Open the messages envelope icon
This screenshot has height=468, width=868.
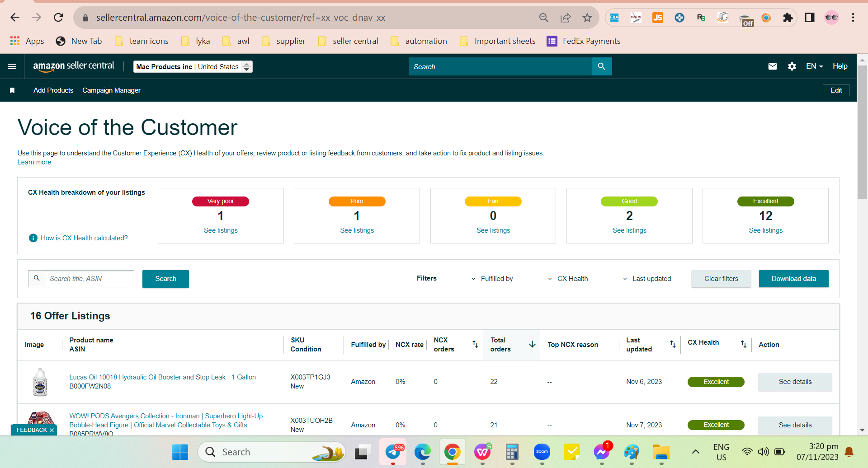coord(773,66)
